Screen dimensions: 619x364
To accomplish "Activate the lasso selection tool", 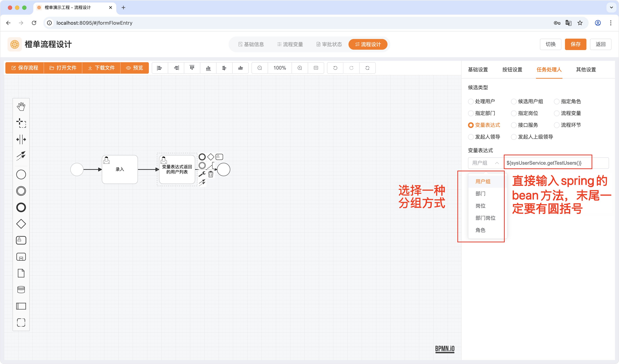I will 21,123.
